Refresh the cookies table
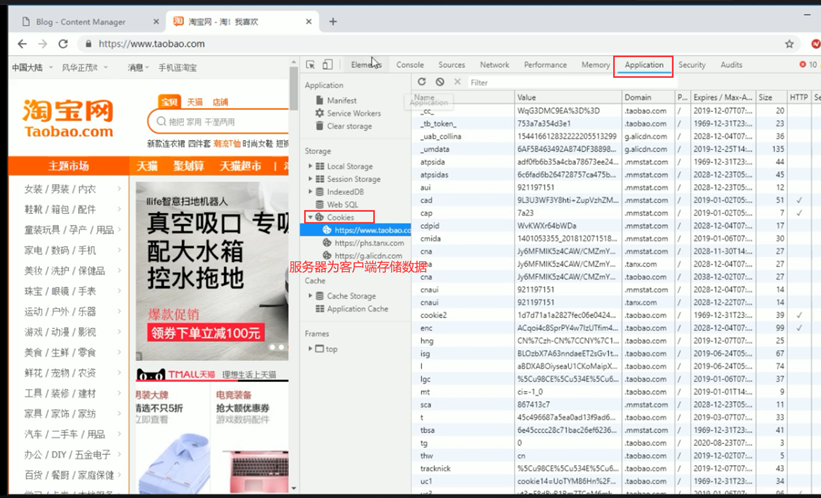 (421, 82)
